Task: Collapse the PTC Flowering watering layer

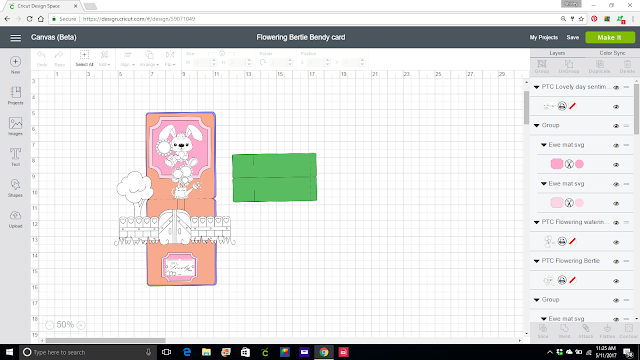Action: coord(537,222)
